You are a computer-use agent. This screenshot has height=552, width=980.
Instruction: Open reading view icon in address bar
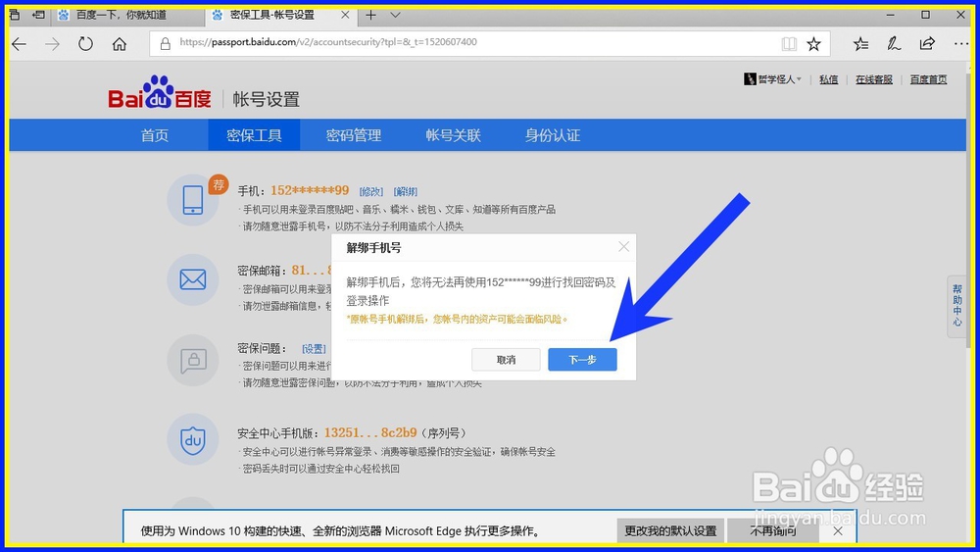point(789,43)
